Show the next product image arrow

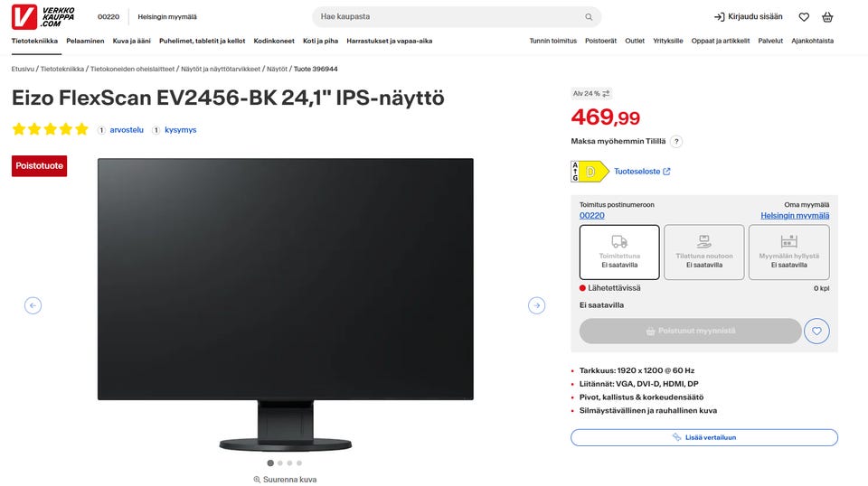tap(536, 305)
